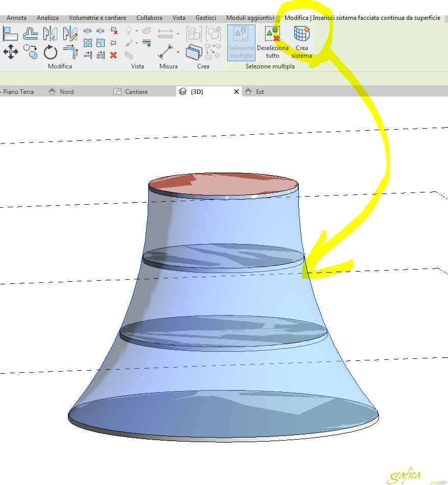The width and height of the screenshot is (448, 485).
Task: Activate the Ruota rotation tool
Action: 51,52
